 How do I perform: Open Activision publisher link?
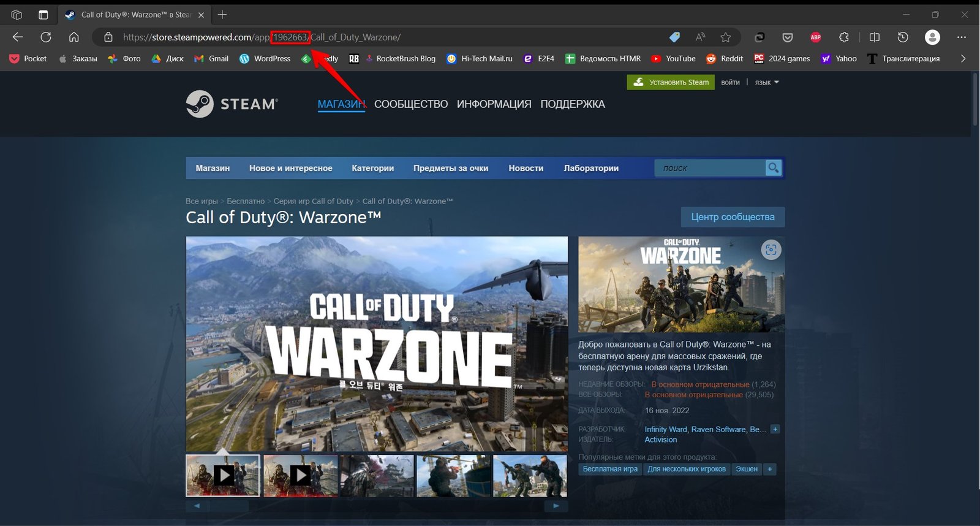661,440
